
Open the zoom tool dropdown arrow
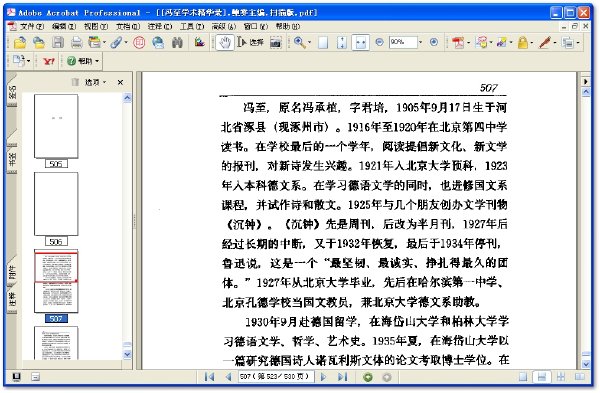[x=310, y=42]
